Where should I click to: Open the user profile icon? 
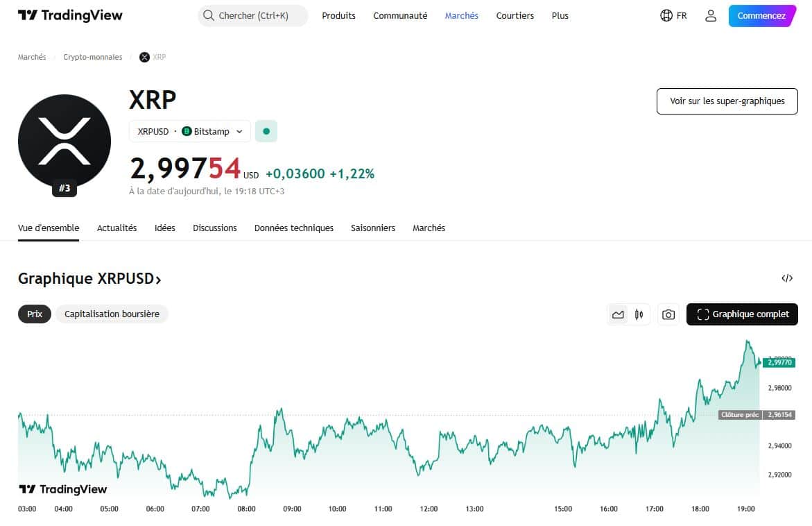pos(711,15)
